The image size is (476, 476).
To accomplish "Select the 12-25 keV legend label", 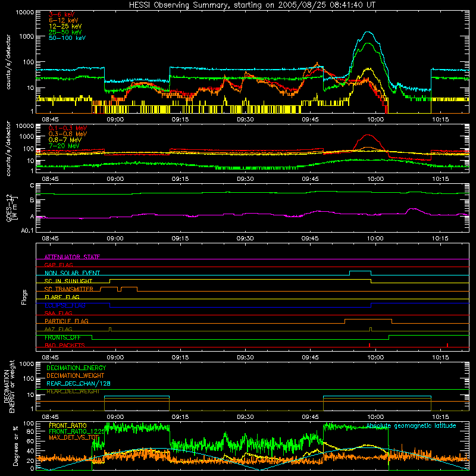I will (x=65, y=26).
